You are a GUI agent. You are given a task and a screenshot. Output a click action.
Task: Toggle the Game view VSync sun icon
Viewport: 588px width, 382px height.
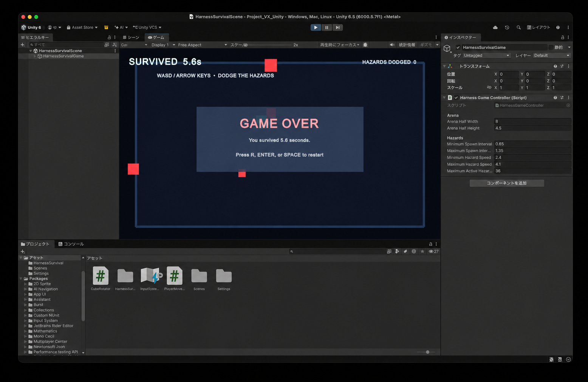pos(365,45)
